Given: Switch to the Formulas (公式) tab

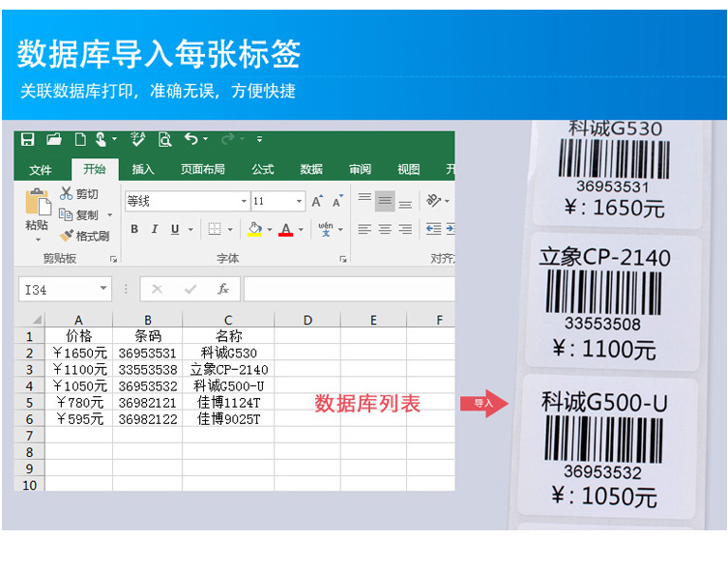Looking at the screenshot, I should [263, 169].
